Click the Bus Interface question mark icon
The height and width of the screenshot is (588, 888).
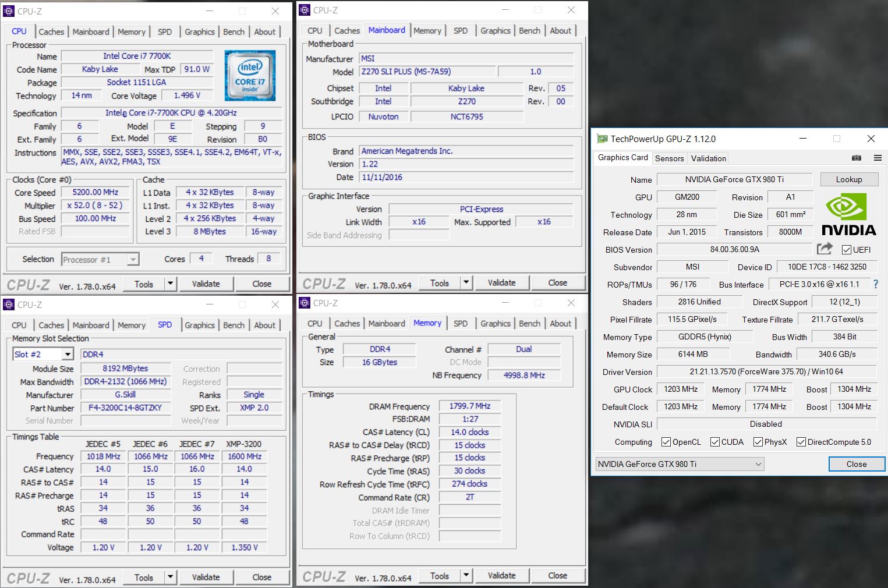click(x=875, y=284)
